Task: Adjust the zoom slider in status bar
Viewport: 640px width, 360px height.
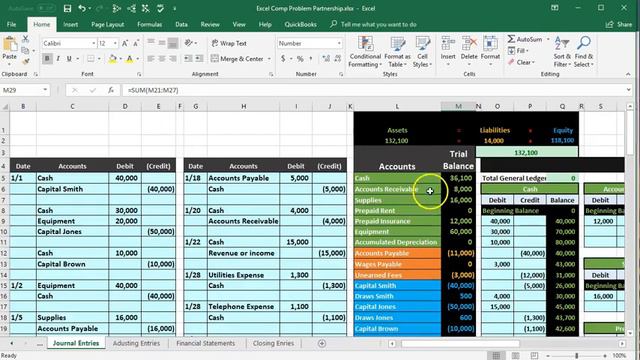Action: coord(576,356)
